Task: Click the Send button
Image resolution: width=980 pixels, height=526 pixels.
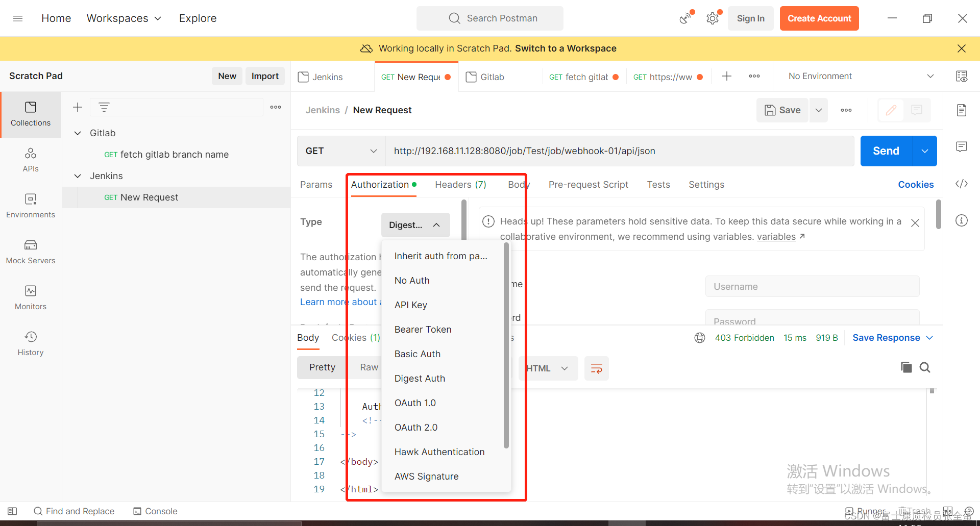Action: (886, 151)
